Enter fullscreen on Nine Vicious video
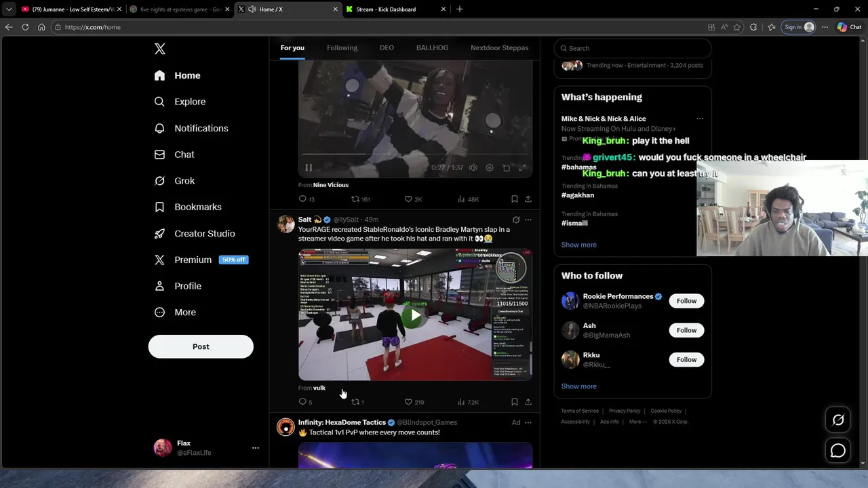 coord(522,167)
